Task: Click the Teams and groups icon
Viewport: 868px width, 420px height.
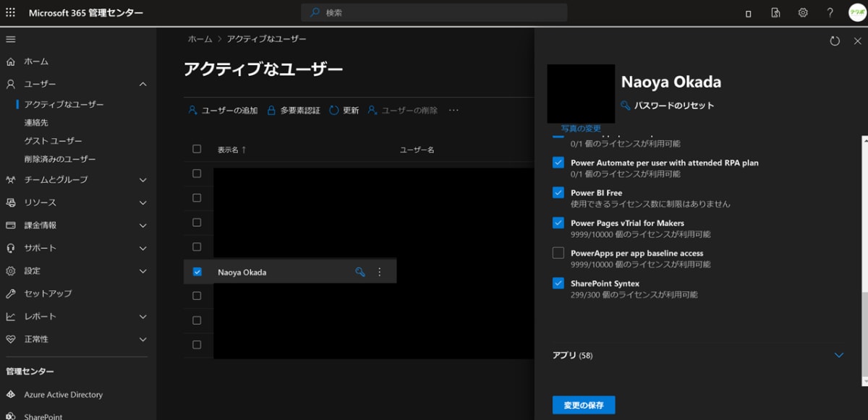Action: 11,179
